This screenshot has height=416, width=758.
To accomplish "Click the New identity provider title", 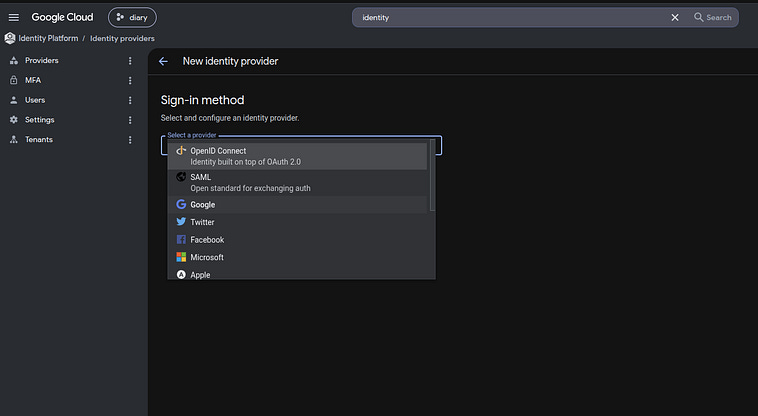I will pyautogui.click(x=230, y=61).
